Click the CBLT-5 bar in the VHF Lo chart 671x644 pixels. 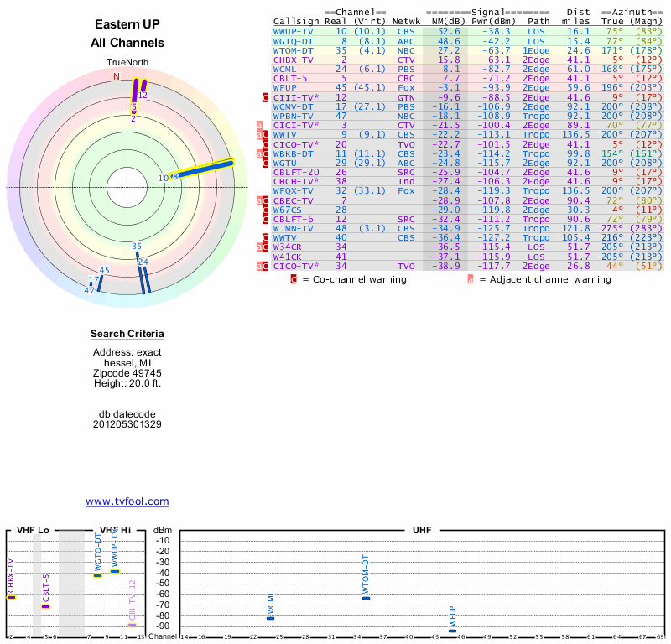coord(46,606)
